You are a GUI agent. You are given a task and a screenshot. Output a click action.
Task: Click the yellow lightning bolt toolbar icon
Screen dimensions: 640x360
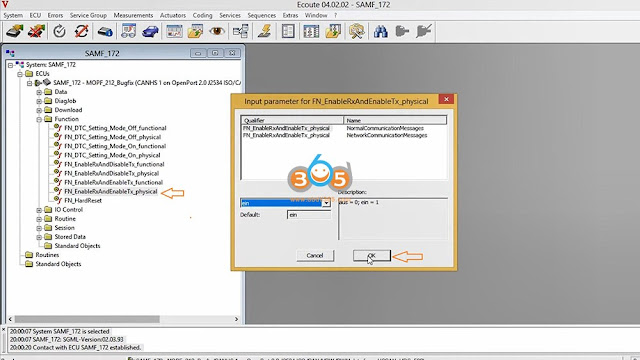pos(265,31)
